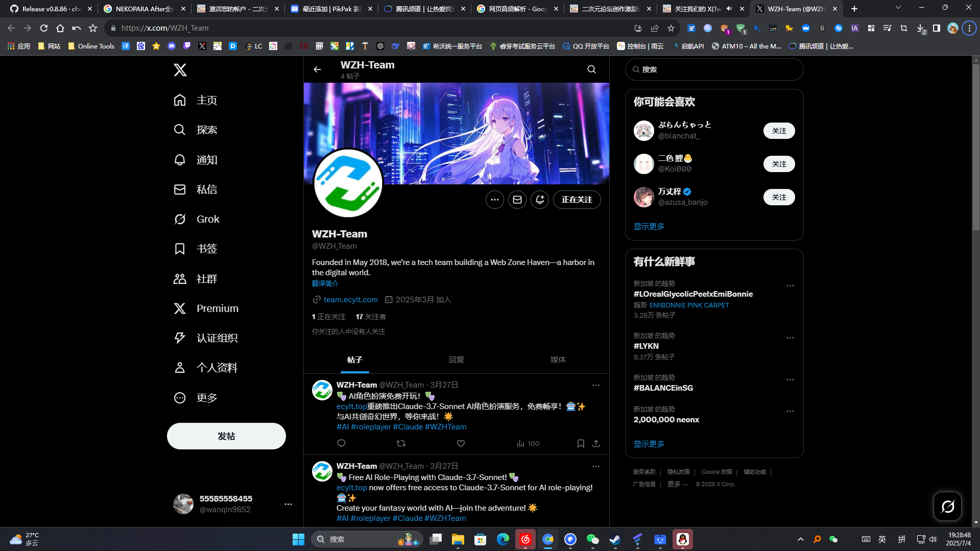
Task: Open 书签 bookmarks
Action: (x=196, y=249)
